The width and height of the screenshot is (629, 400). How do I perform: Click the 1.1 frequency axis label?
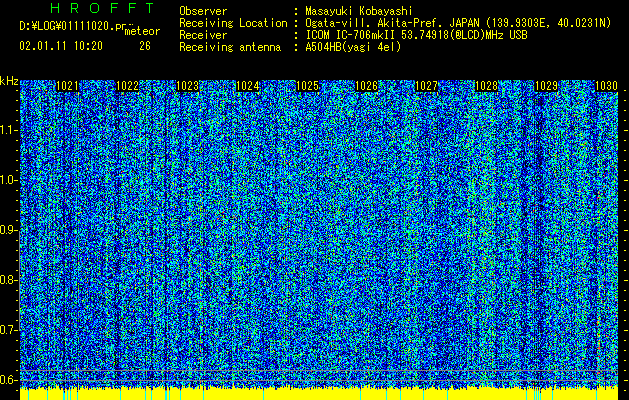click(x=8, y=130)
